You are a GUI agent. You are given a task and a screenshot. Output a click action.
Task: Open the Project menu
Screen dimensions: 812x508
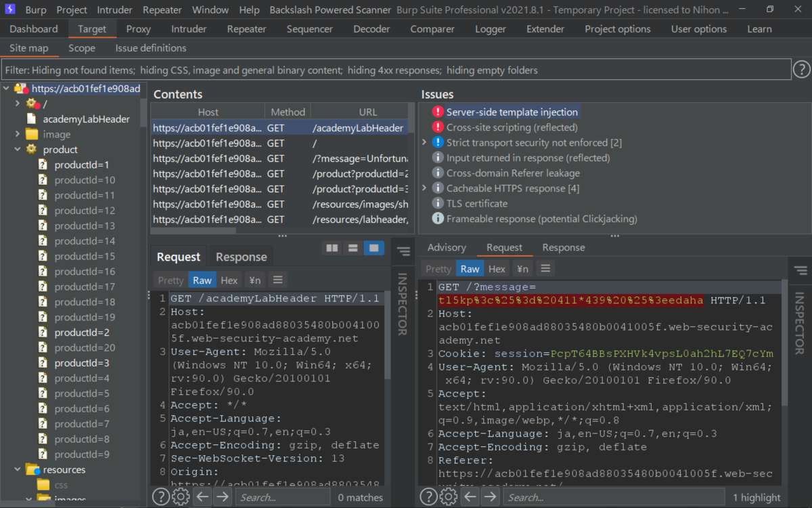point(72,9)
